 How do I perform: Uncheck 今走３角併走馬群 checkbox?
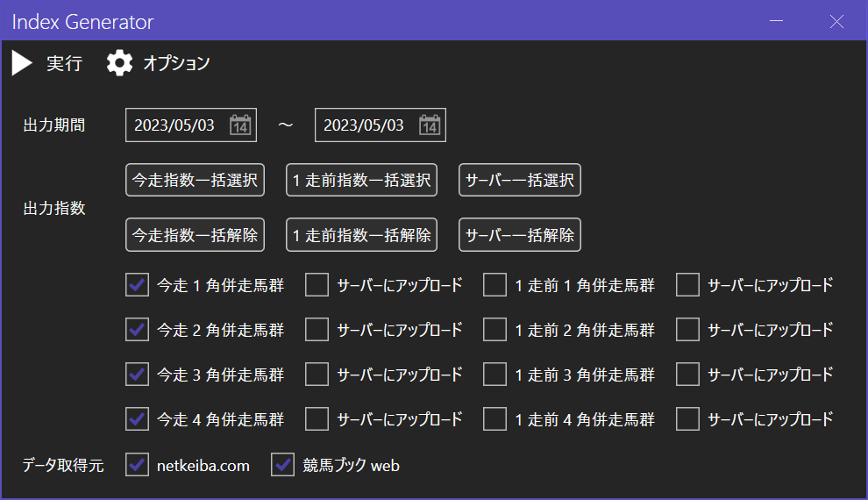point(138,375)
